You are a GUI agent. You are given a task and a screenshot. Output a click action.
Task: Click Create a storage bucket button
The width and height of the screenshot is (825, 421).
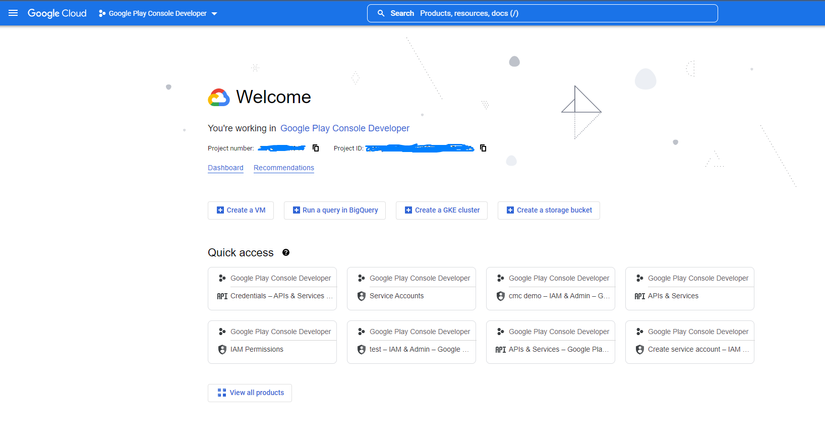pyautogui.click(x=549, y=210)
